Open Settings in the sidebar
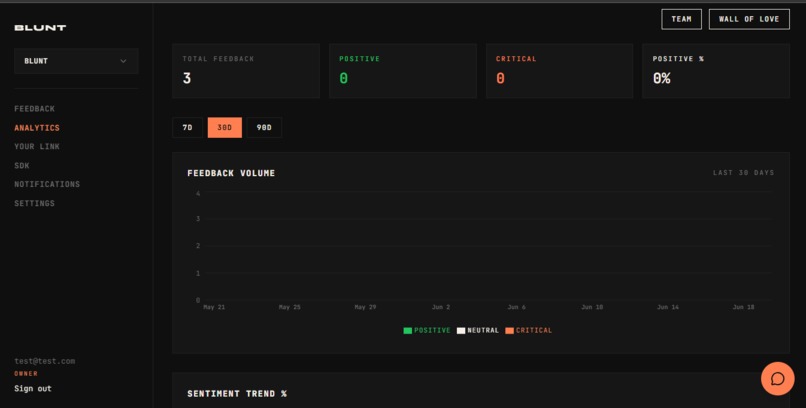This screenshot has height=408, width=806. click(x=34, y=203)
